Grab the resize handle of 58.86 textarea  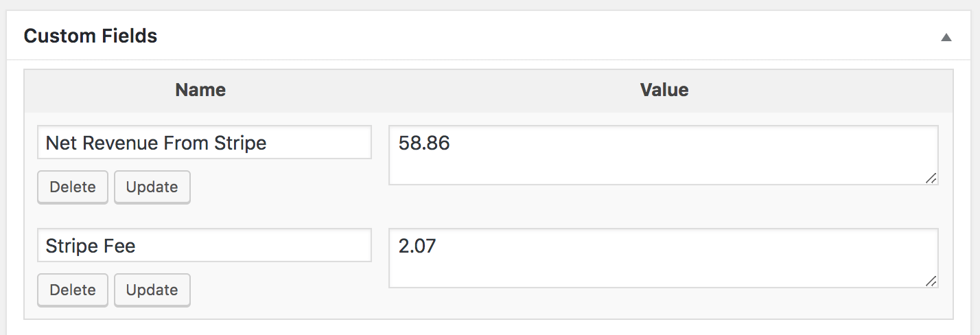[x=931, y=178]
